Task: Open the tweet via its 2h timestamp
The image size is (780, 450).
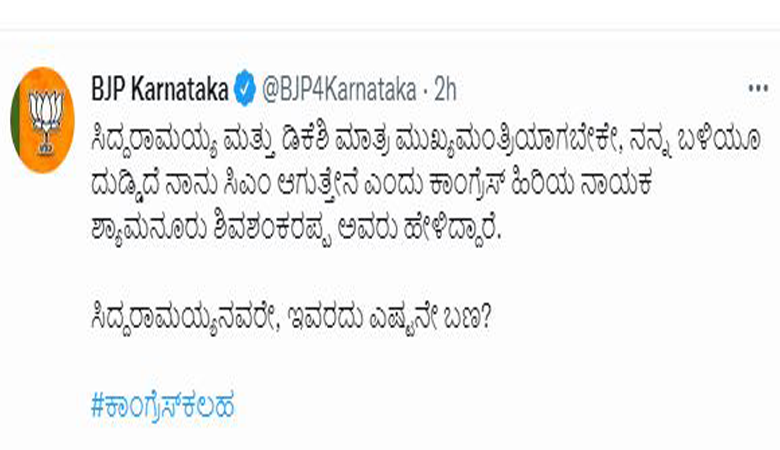Action: [x=445, y=90]
